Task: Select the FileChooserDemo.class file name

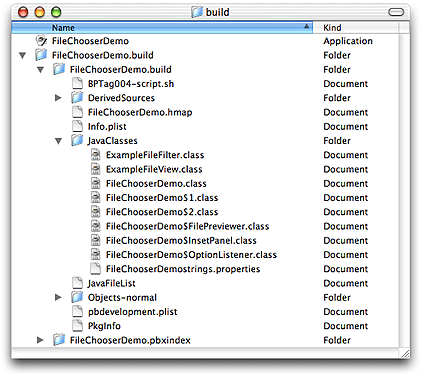Action: click(156, 184)
